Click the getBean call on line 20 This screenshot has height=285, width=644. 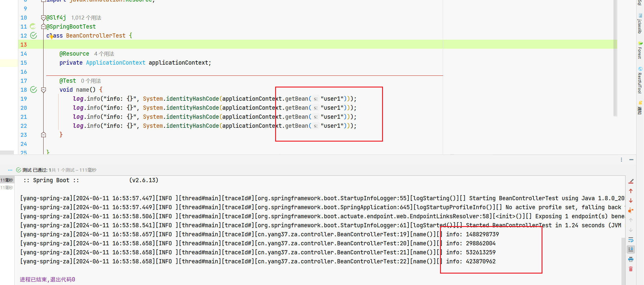pyautogui.click(x=296, y=108)
